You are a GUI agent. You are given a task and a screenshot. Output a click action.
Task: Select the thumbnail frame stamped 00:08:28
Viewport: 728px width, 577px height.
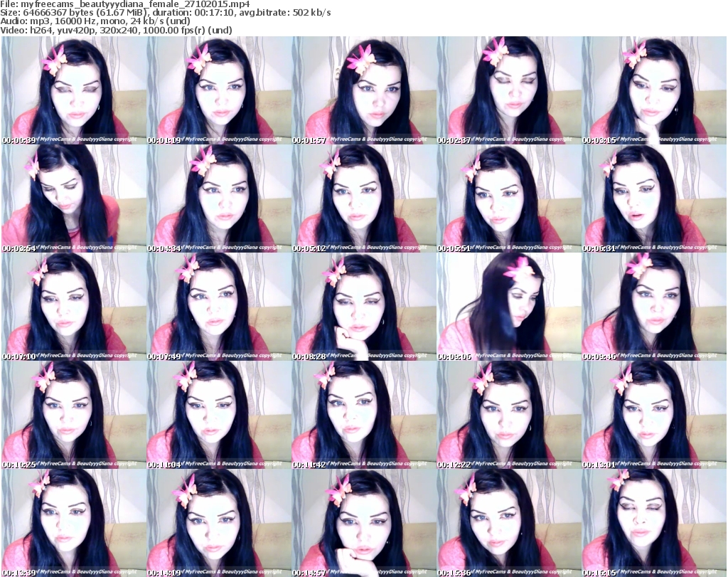coord(364,307)
